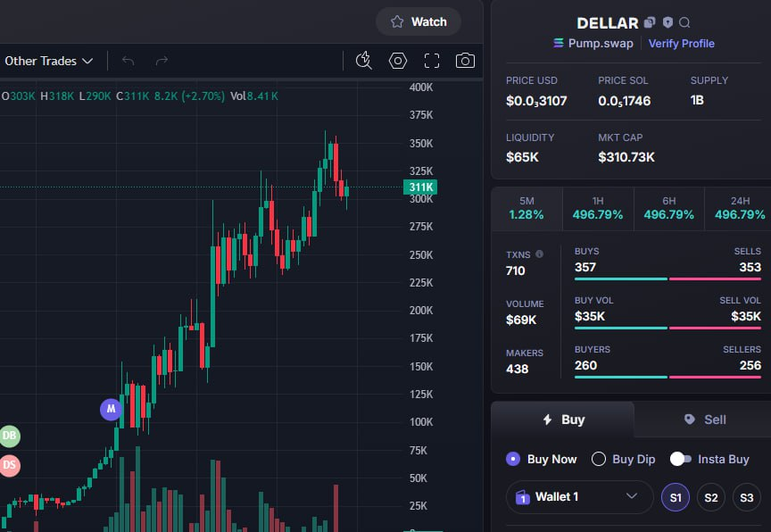Viewport: 771px width, 532px height.
Task: Click the Vol 8.41K chart readout
Action: click(x=253, y=96)
